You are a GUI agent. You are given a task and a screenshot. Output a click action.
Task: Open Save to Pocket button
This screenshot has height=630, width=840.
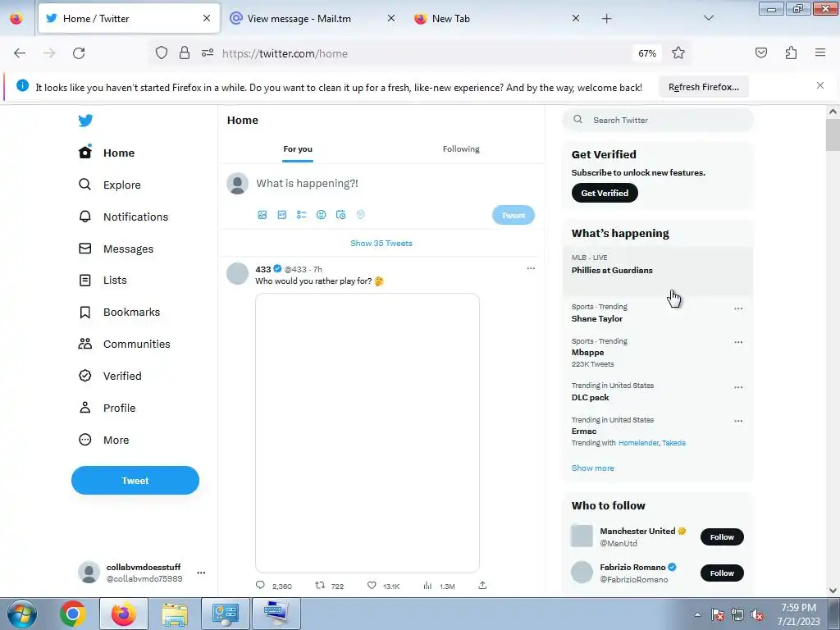pyautogui.click(x=760, y=52)
